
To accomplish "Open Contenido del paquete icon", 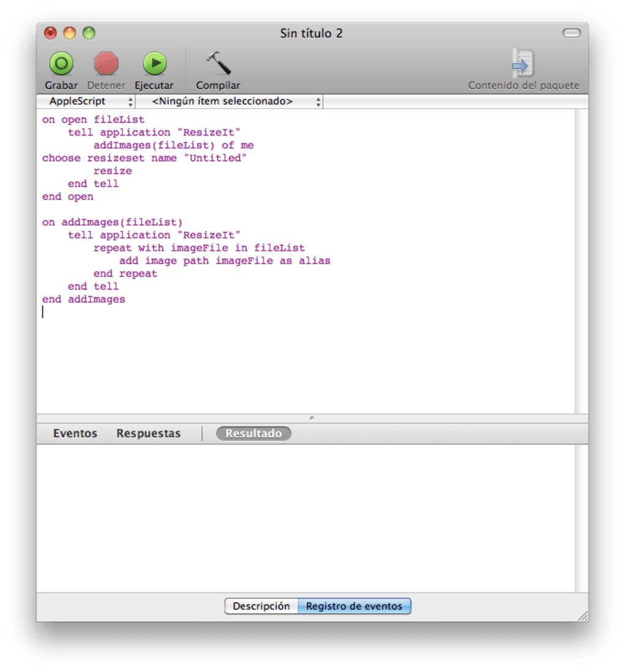I will [x=523, y=63].
